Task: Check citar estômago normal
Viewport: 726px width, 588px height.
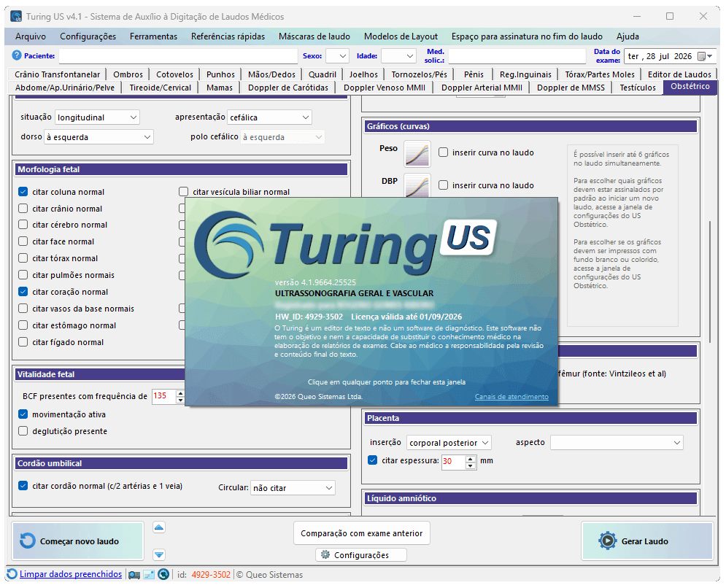Action: [23, 325]
